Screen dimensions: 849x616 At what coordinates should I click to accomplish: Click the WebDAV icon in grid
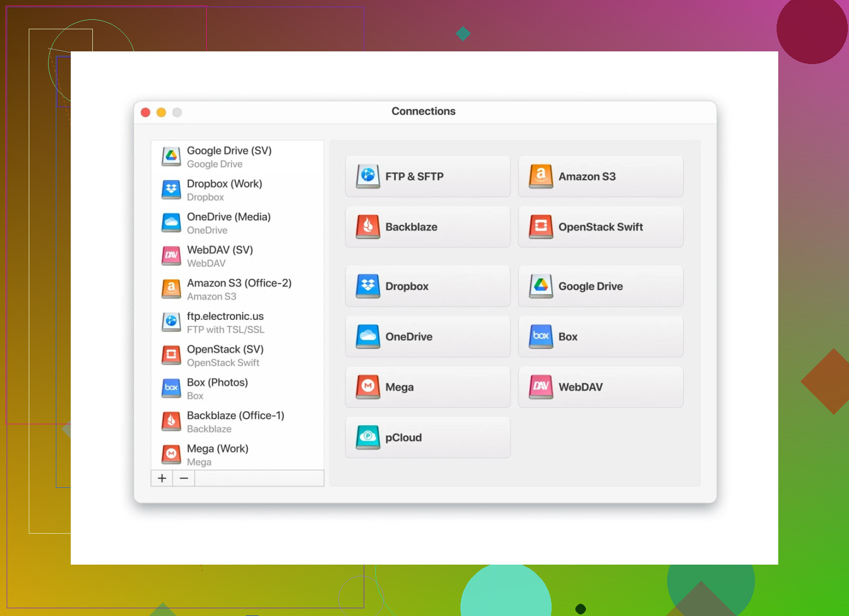pyautogui.click(x=541, y=387)
